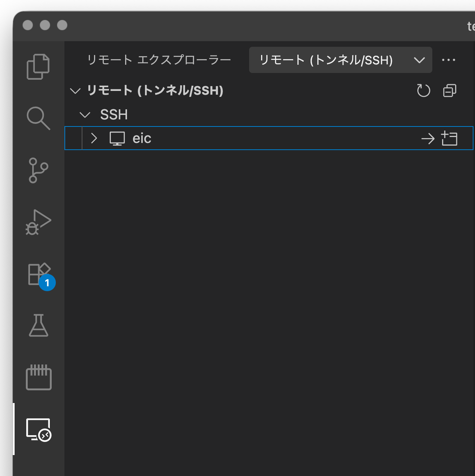This screenshot has width=475, height=476.
Task: Open the Search view magnifier icon
Action: (x=38, y=118)
